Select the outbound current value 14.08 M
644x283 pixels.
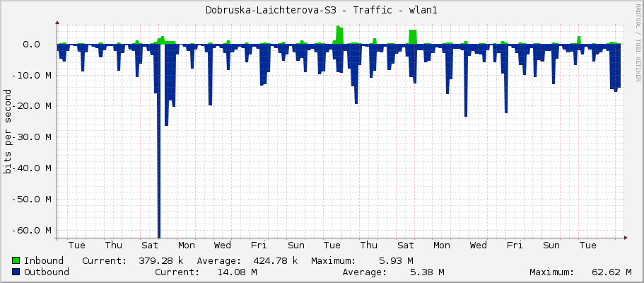[237, 272]
